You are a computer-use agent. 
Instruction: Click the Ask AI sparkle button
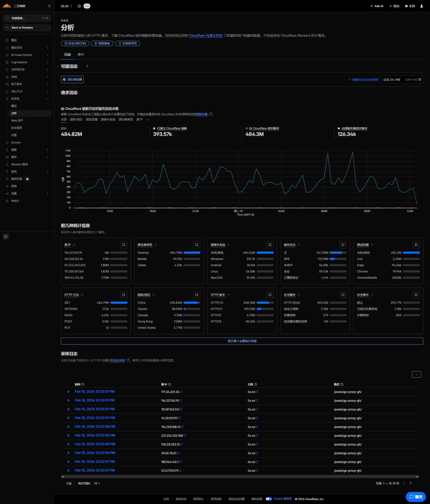[x=377, y=6]
